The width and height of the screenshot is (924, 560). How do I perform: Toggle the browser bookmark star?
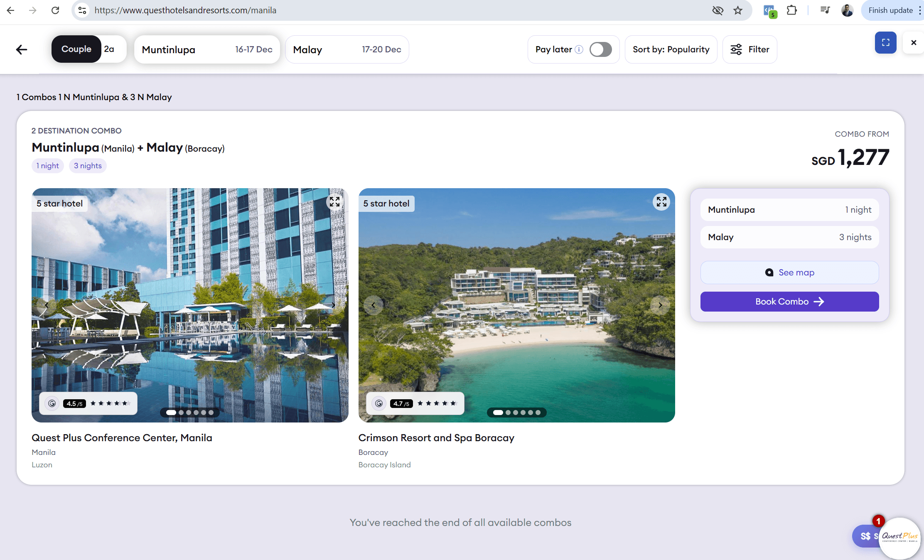pos(738,10)
